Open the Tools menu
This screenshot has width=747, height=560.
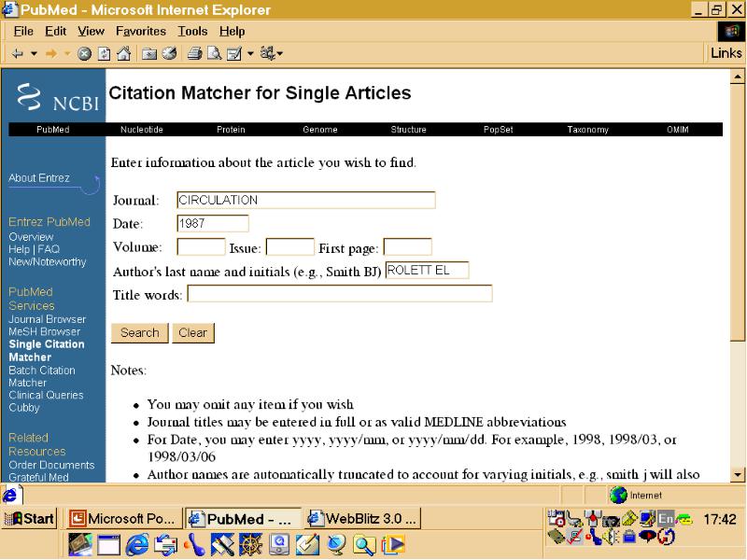pos(192,32)
